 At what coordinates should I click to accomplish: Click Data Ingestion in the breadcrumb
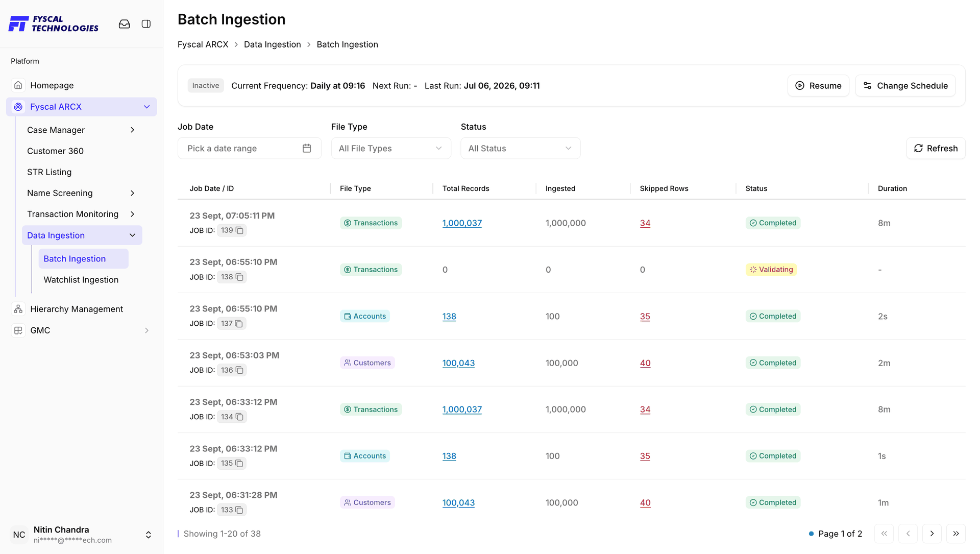click(272, 44)
